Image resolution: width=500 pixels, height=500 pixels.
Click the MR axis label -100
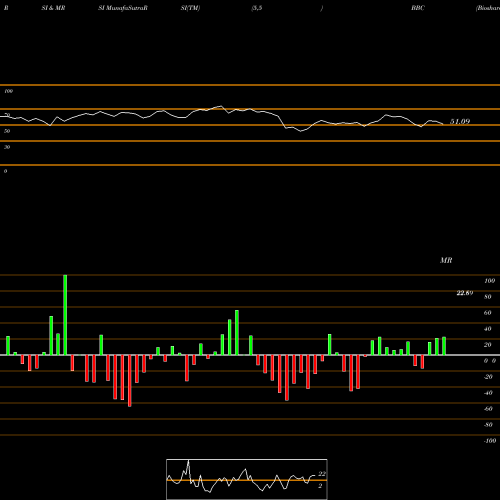[490, 441]
